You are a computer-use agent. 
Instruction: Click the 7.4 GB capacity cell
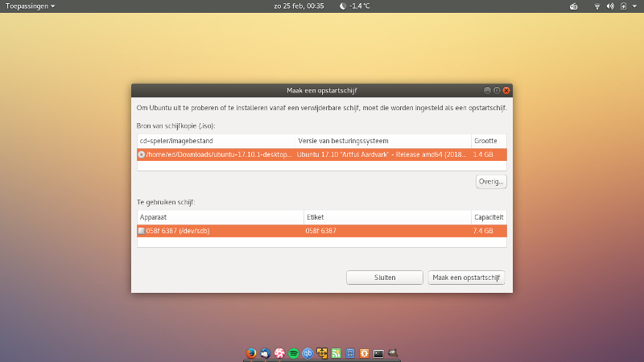[x=483, y=231]
